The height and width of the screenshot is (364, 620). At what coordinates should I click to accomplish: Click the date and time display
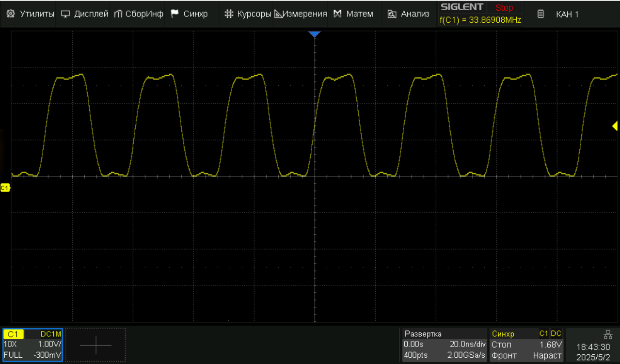coord(593,351)
